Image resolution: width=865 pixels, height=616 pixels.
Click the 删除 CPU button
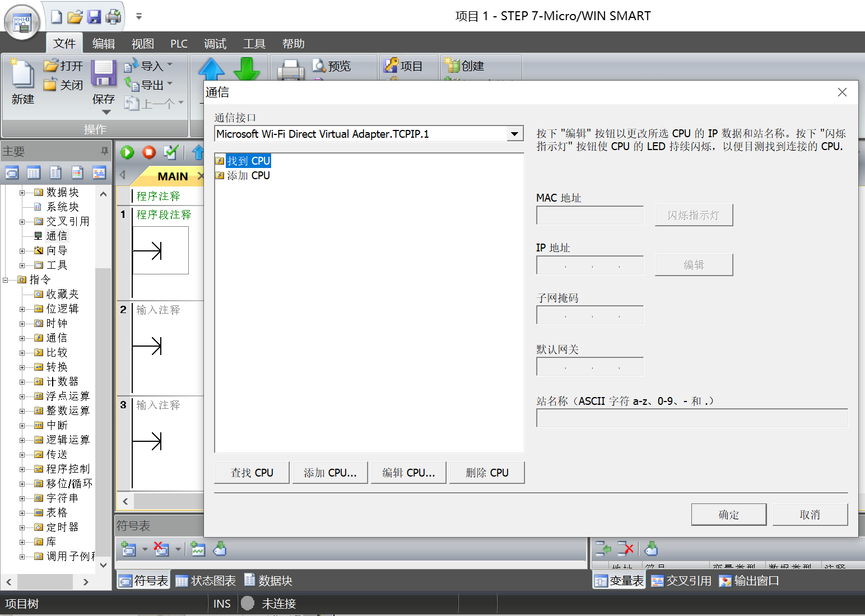tap(487, 473)
